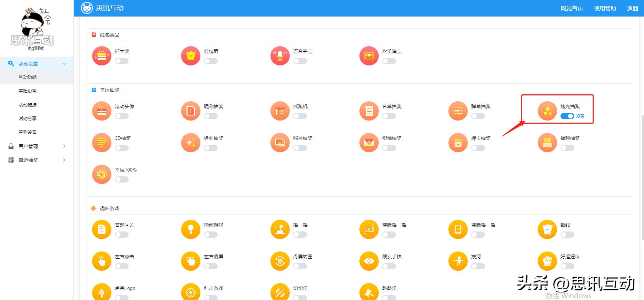Select the 答题闯关 quiz icon
The image size is (644, 300).
coord(102,229)
